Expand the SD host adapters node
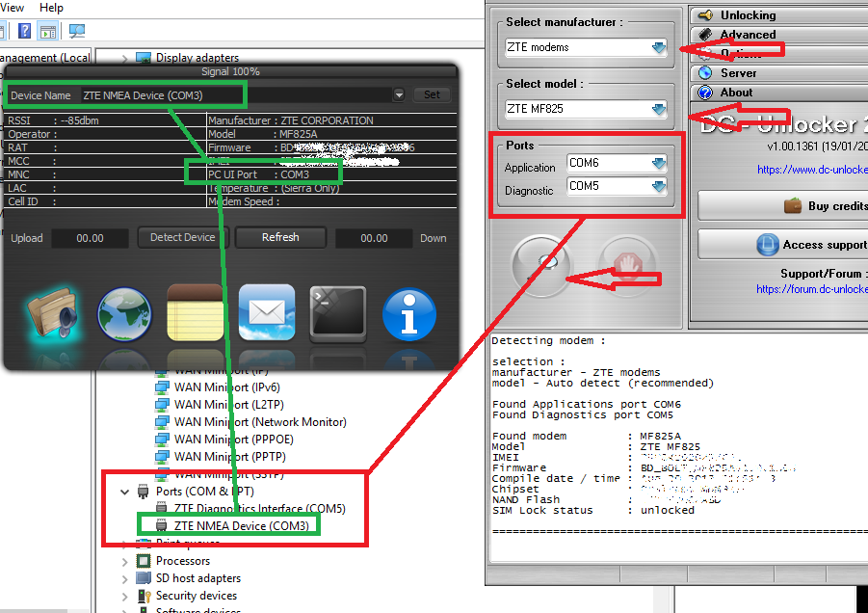The image size is (868, 613). click(x=125, y=579)
